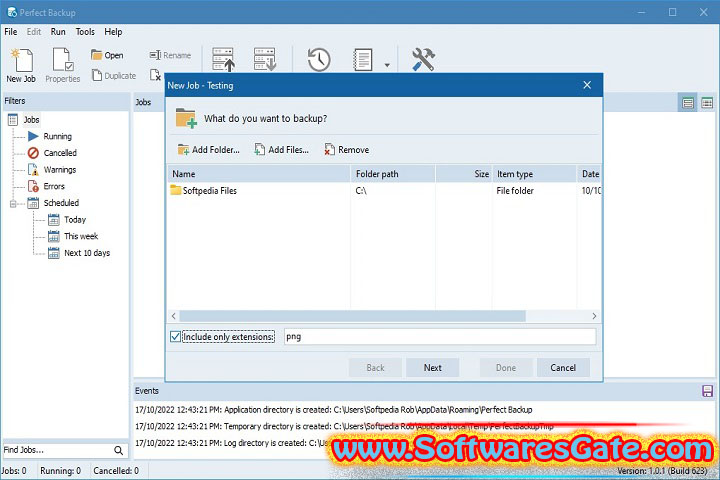Click the Find Jobs magnifier icon
This screenshot has height=480, width=720.
point(118,451)
